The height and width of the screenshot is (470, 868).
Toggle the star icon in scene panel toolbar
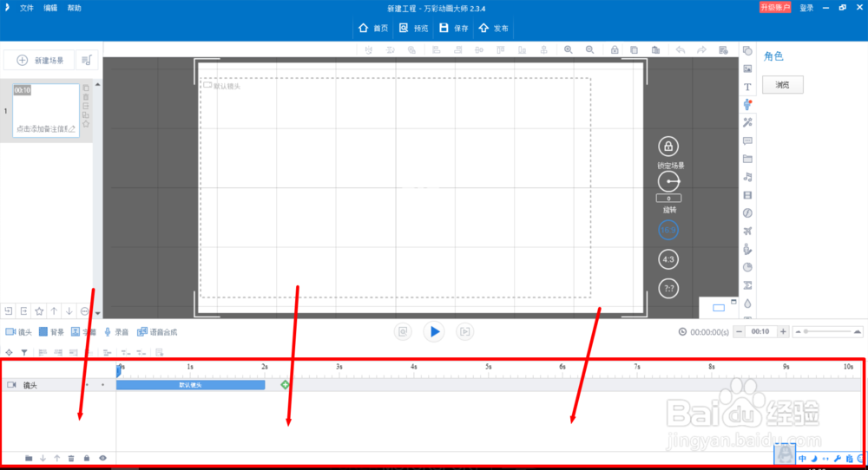point(39,311)
